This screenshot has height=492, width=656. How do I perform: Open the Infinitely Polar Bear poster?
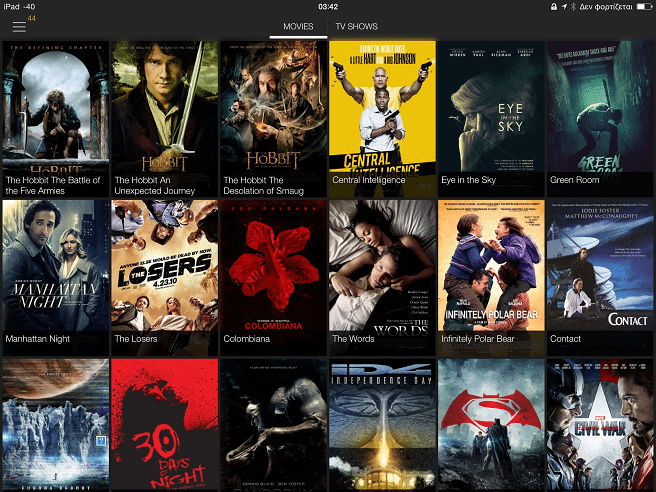491,278
